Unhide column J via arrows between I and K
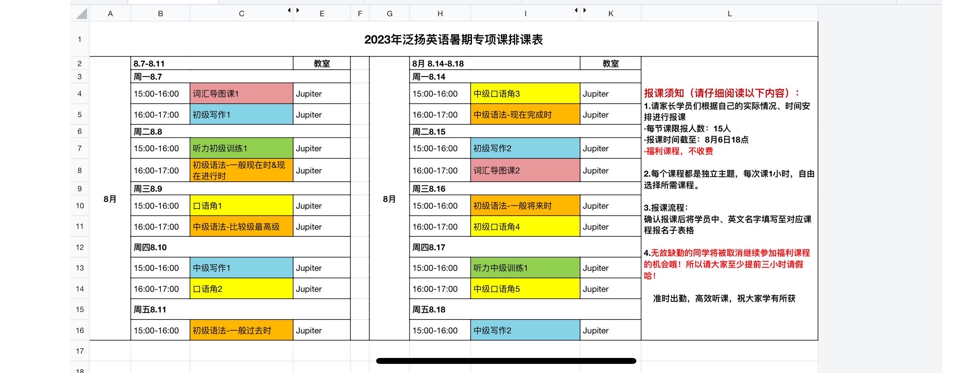980x373 pixels. tap(580, 10)
